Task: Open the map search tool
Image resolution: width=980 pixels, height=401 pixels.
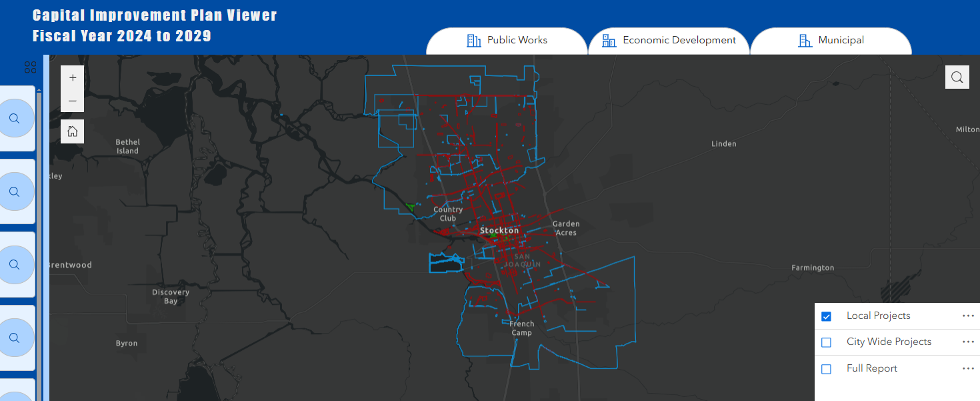Action: 957,77
